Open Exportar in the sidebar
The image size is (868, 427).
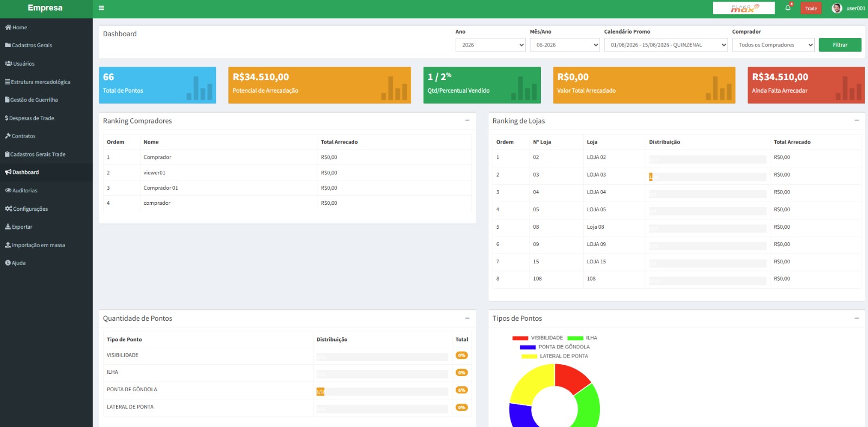pos(46,227)
